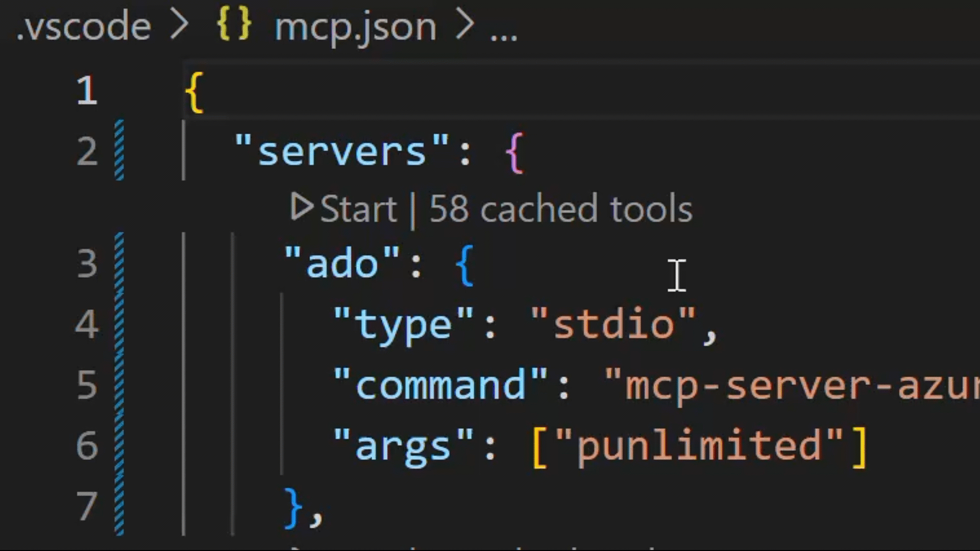Select mcp.json in the breadcrumb bar

click(x=355, y=26)
